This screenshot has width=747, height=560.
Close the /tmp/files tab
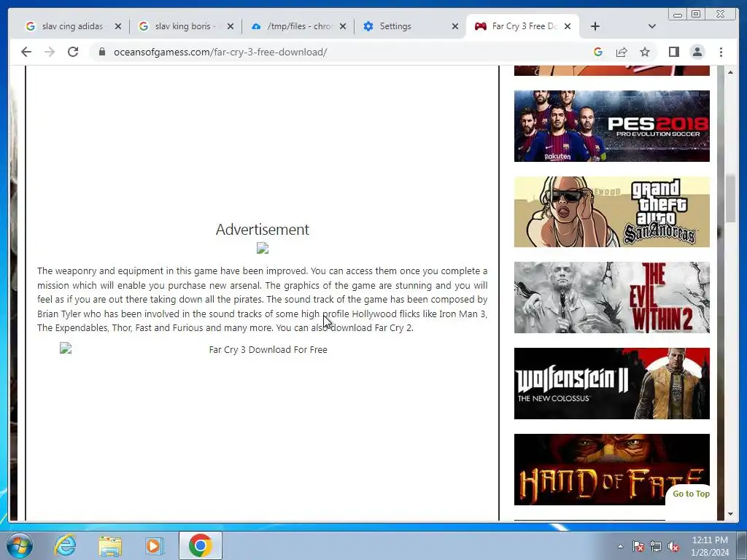click(343, 26)
